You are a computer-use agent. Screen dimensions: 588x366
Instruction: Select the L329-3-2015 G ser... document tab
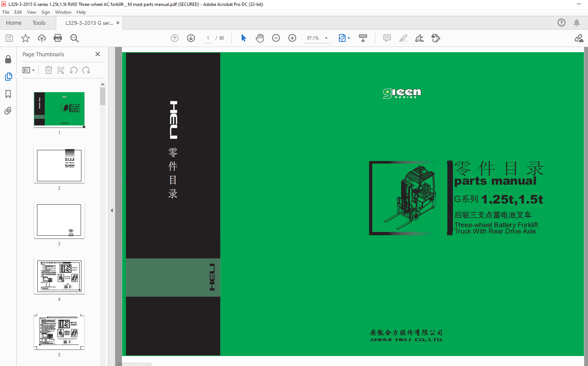point(89,23)
